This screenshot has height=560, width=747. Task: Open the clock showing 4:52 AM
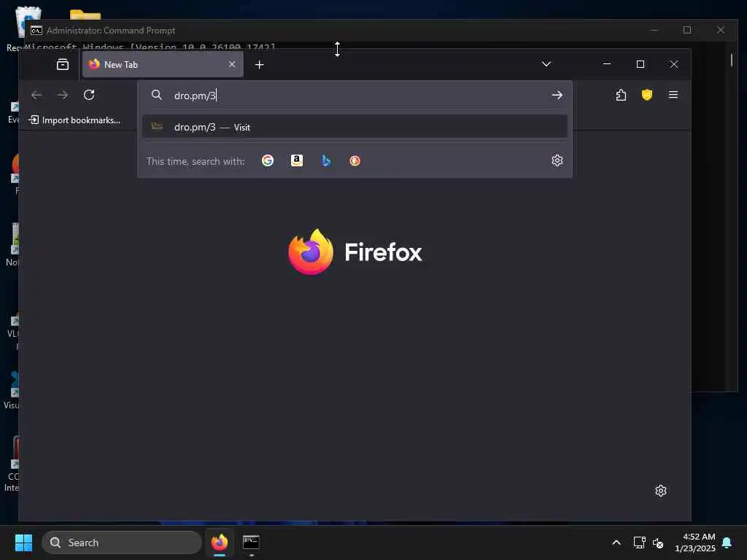click(695, 542)
